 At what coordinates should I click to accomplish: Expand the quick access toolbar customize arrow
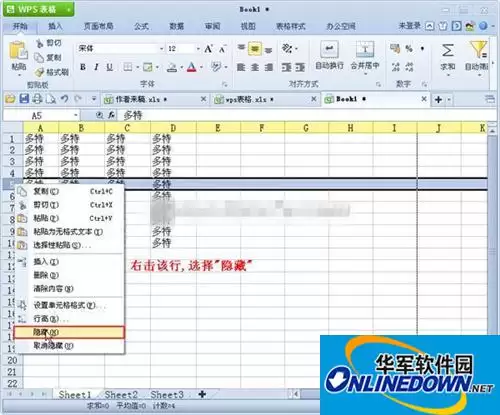point(94,99)
